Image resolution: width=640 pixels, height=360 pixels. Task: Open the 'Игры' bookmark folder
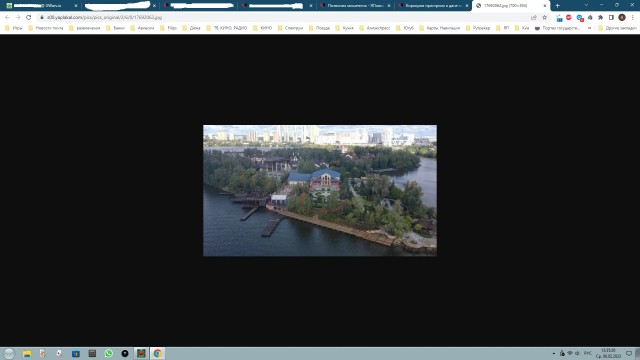point(13,28)
